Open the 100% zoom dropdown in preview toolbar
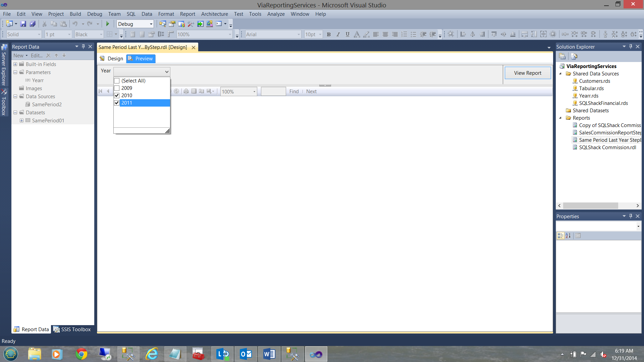 (254, 92)
